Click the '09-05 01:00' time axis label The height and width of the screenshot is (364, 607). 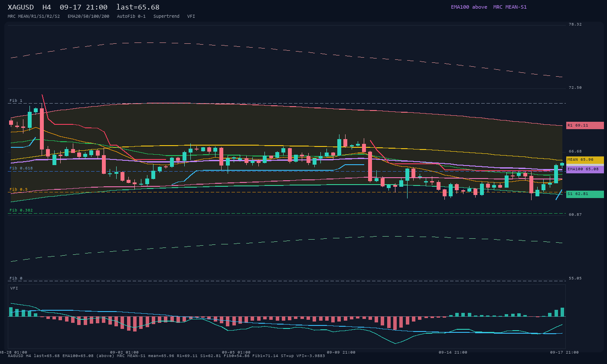(x=236, y=352)
